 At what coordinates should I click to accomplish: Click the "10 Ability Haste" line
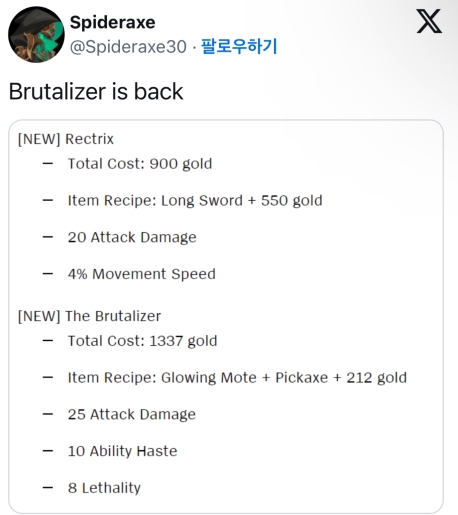click(122, 451)
